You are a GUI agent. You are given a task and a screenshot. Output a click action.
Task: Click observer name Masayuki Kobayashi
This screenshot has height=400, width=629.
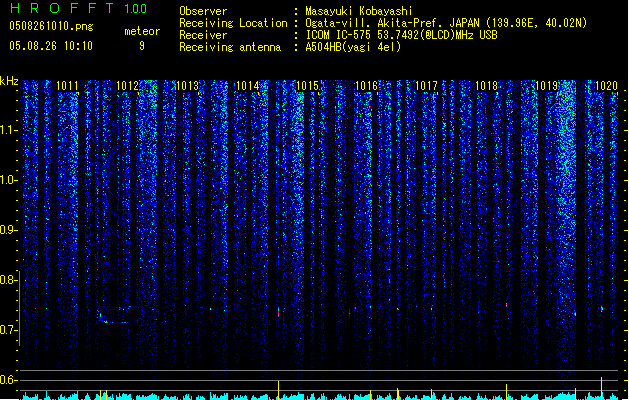[359, 11]
